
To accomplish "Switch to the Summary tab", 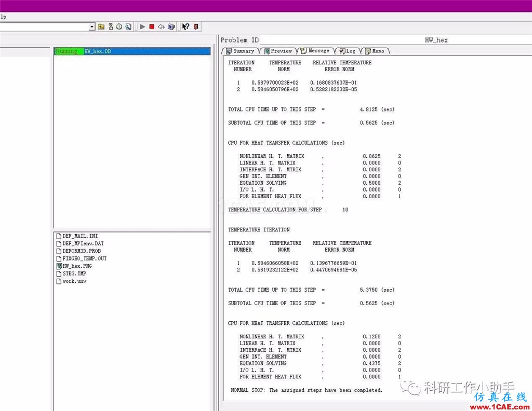I will coord(240,51).
